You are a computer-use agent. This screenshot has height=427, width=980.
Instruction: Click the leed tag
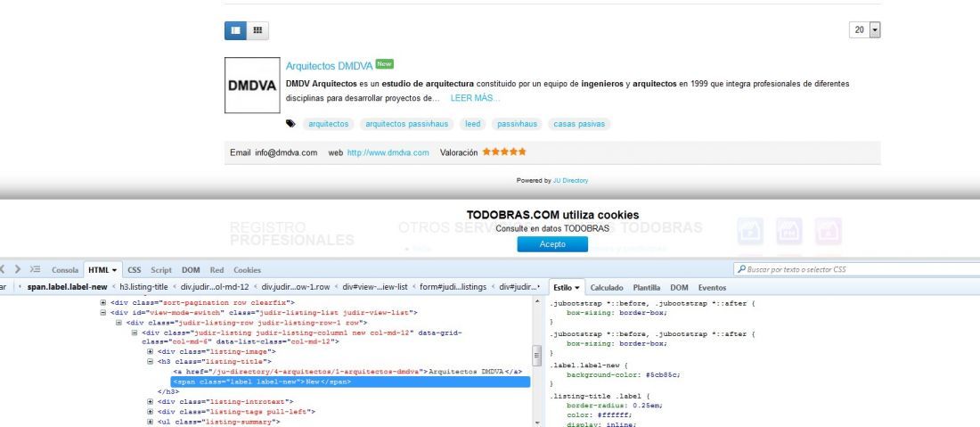[473, 124]
